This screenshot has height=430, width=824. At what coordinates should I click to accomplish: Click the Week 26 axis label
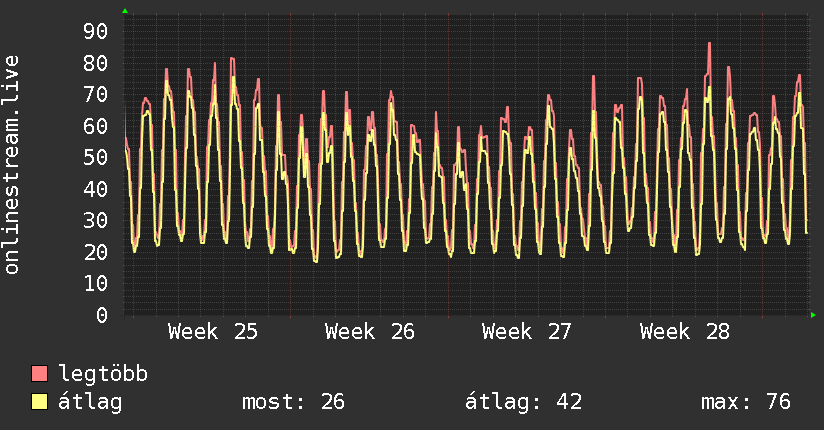370,332
